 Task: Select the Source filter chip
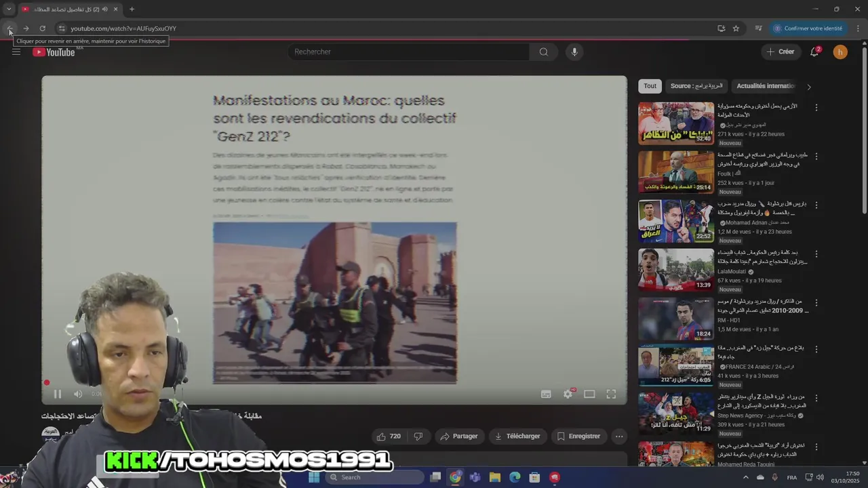(696, 86)
